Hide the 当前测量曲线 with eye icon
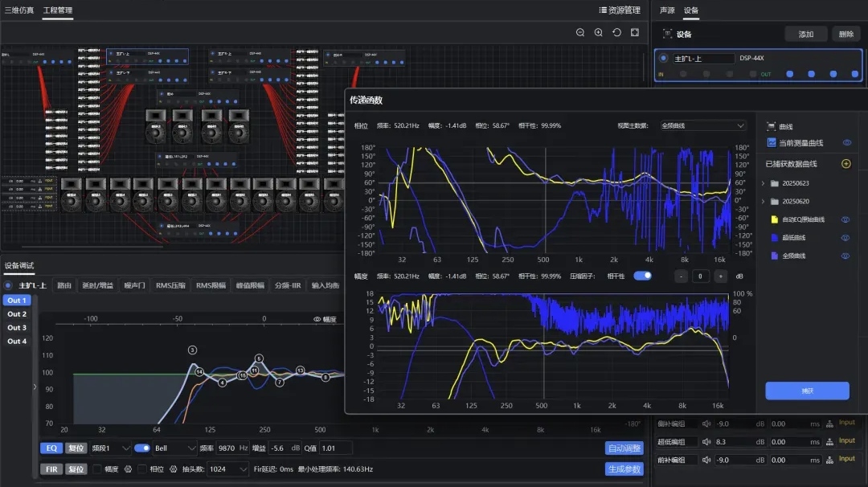 click(846, 142)
